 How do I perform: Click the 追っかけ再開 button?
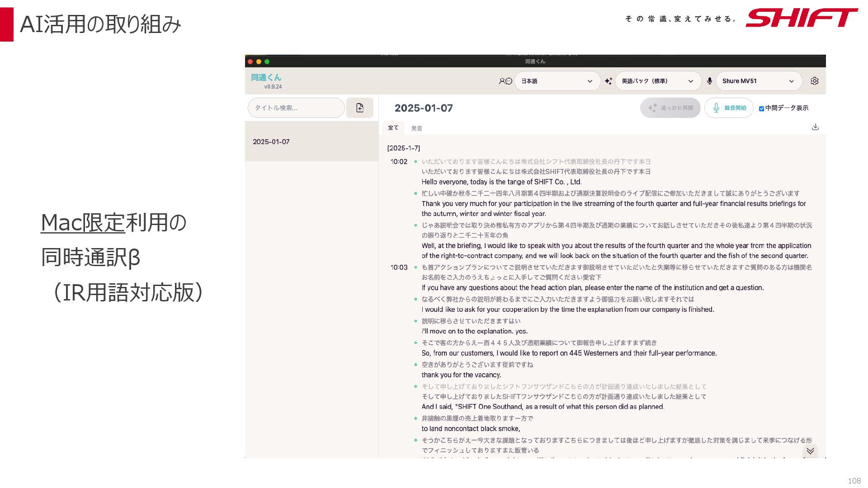pos(670,108)
